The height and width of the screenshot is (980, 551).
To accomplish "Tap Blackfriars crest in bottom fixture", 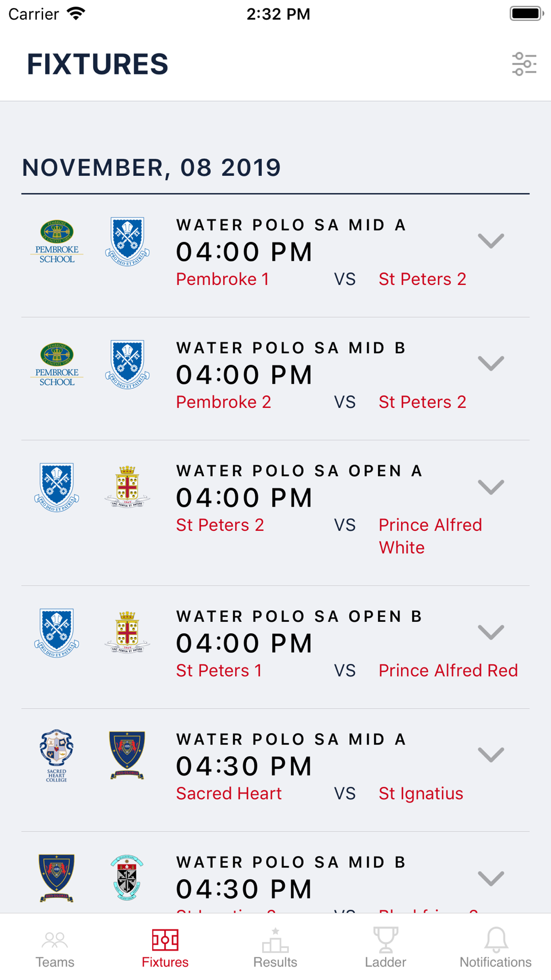I will (127, 877).
